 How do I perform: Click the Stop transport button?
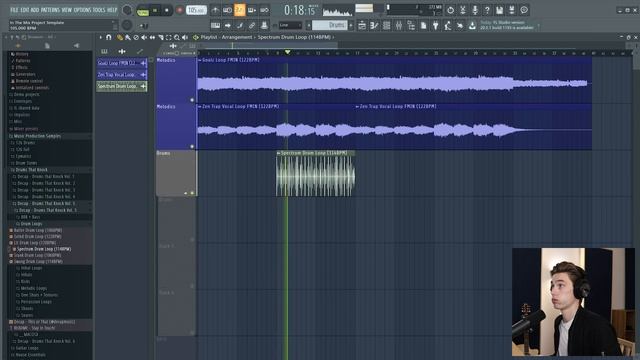pyautogui.click(x=167, y=10)
